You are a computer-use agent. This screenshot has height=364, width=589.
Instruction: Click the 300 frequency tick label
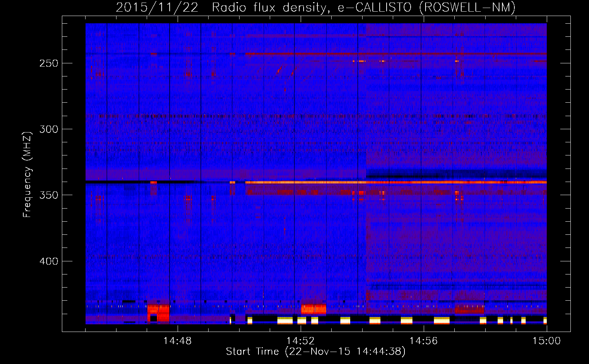49,129
